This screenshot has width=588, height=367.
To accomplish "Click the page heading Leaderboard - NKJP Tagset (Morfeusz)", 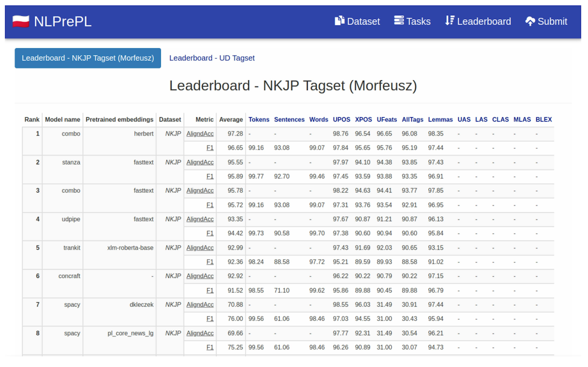I will click(293, 86).
